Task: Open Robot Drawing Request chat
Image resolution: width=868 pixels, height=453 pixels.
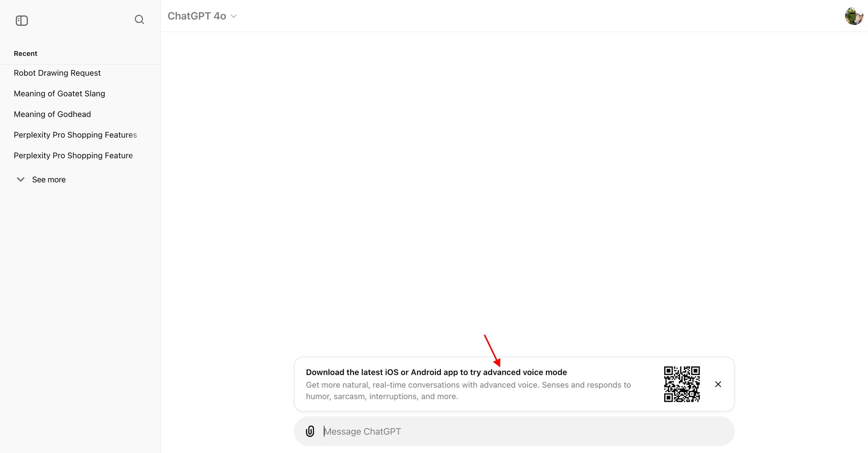Action: 57,73
